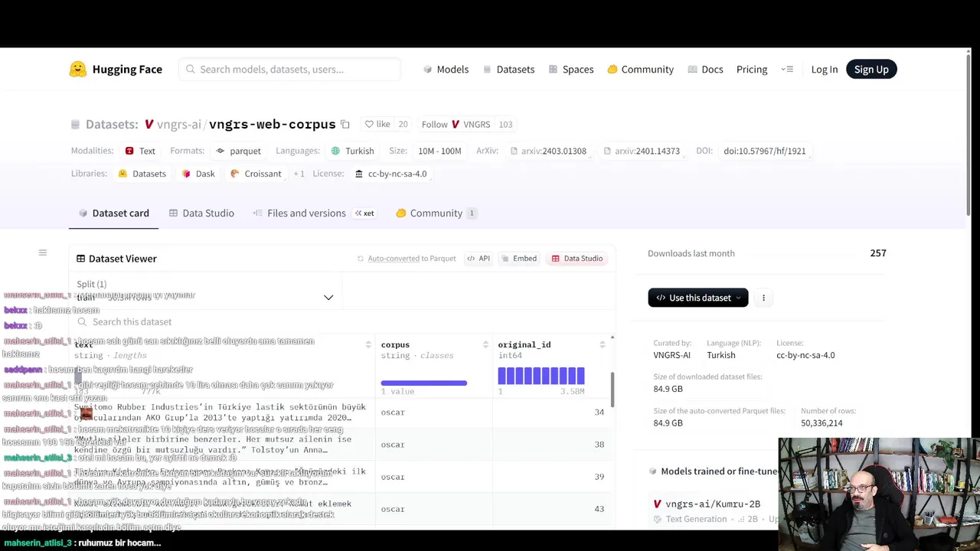
Task: Select the Datasets library tag
Action: click(x=142, y=174)
